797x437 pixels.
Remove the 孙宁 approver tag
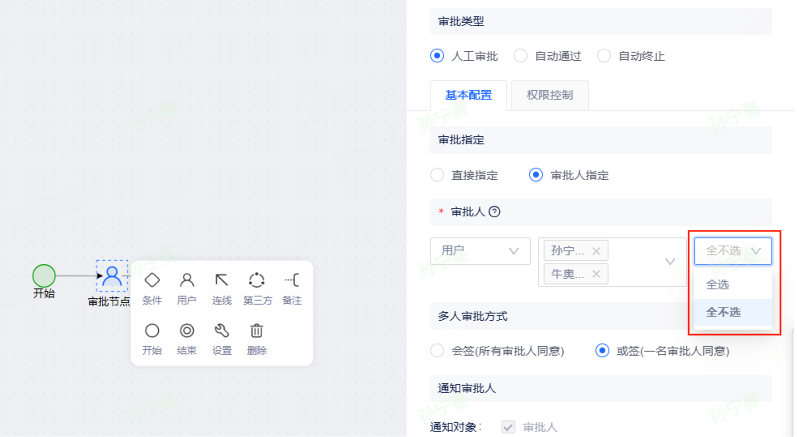[597, 251]
